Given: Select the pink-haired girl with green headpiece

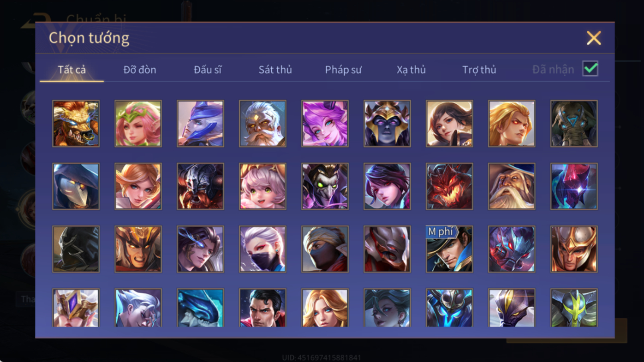Looking at the screenshot, I should click(x=138, y=124).
